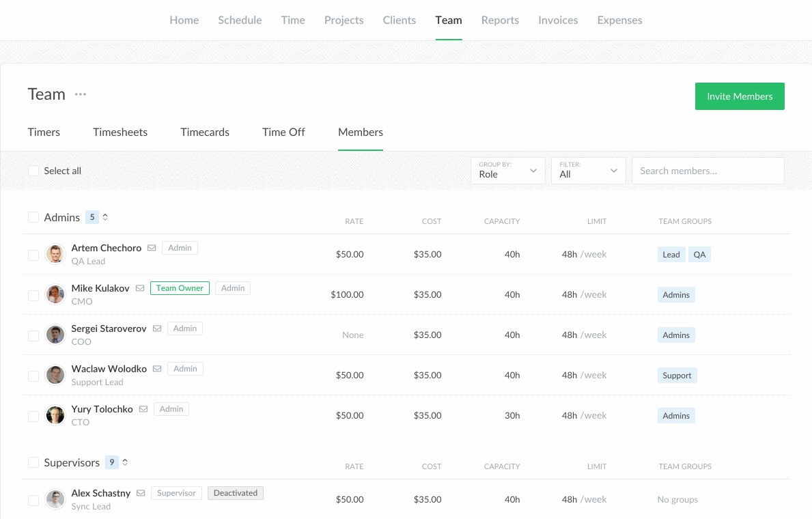This screenshot has width=812, height=519.
Task: Click the email icon next to Yury Tolochko
Action: pyautogui.click(x=143, y=409)
